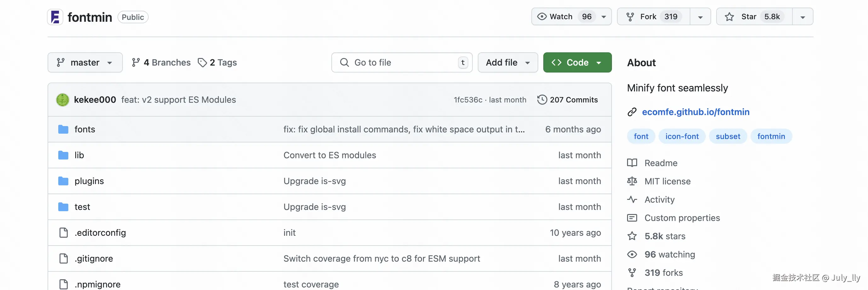Watch the repository using the eye button

555,17
